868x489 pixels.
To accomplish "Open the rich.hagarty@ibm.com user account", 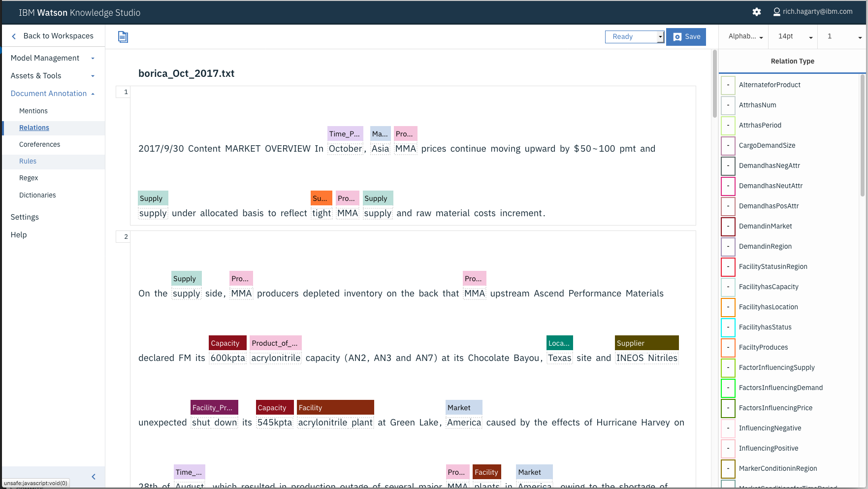I will point(812,11).
